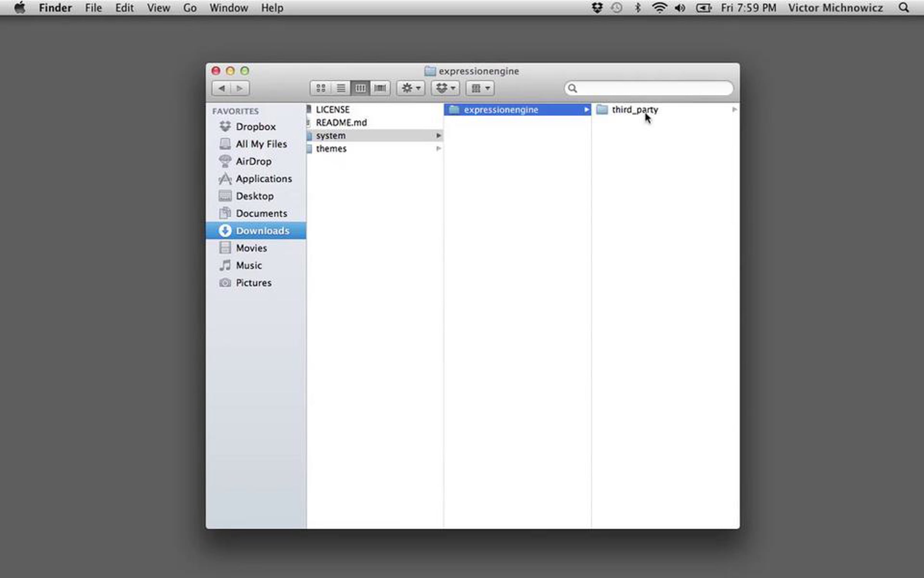Switch to icon view
The image size is (924, 578).
point(321,88)
